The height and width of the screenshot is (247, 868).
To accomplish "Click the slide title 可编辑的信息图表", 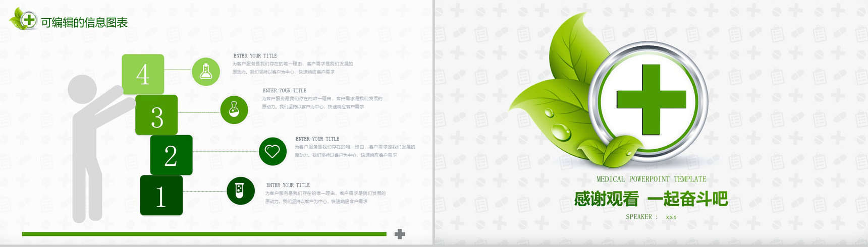I will 84,23.
